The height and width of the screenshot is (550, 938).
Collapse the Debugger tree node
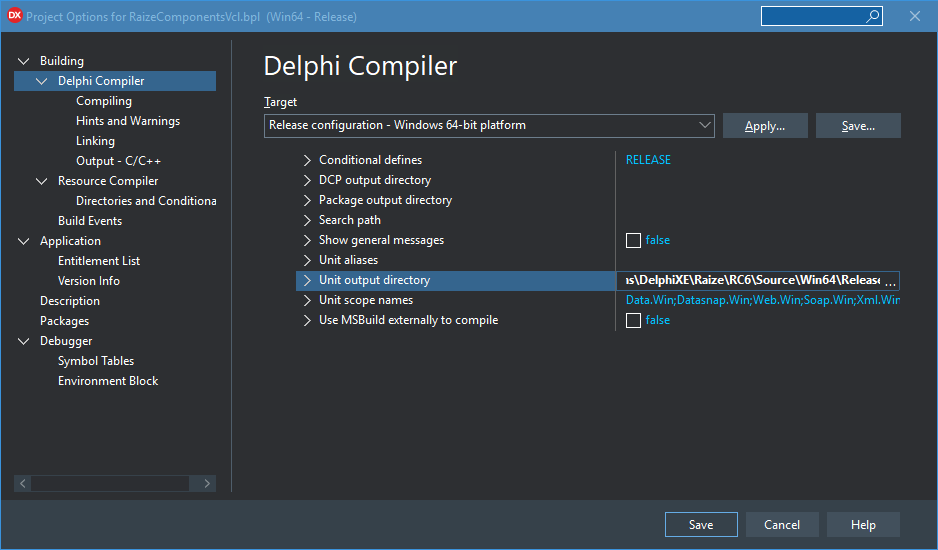click(23, 341)
